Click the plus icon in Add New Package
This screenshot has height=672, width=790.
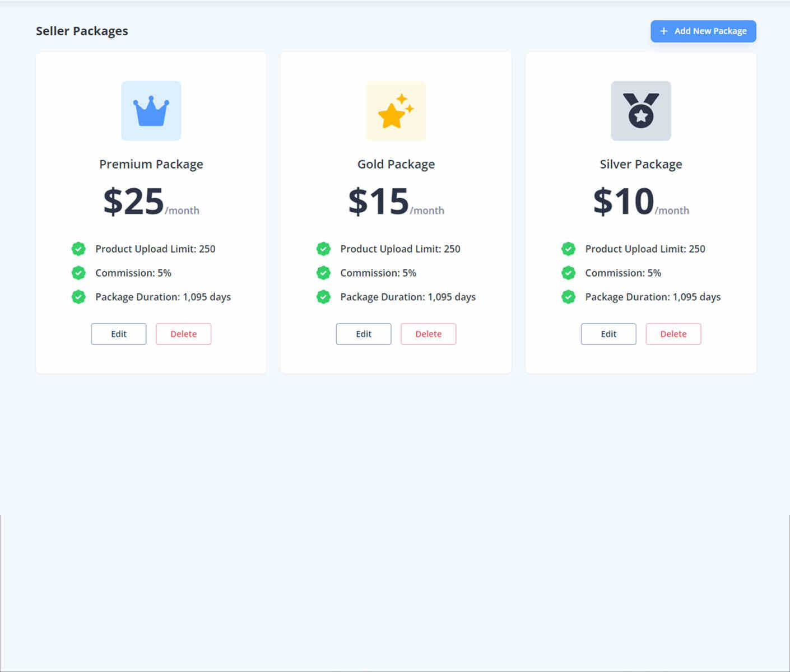point(663,31)
